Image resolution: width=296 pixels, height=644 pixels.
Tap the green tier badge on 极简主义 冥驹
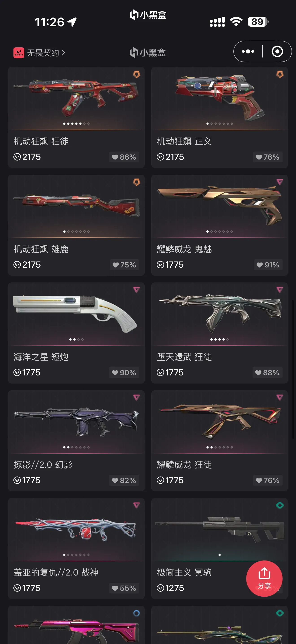[x=280, y=505]
